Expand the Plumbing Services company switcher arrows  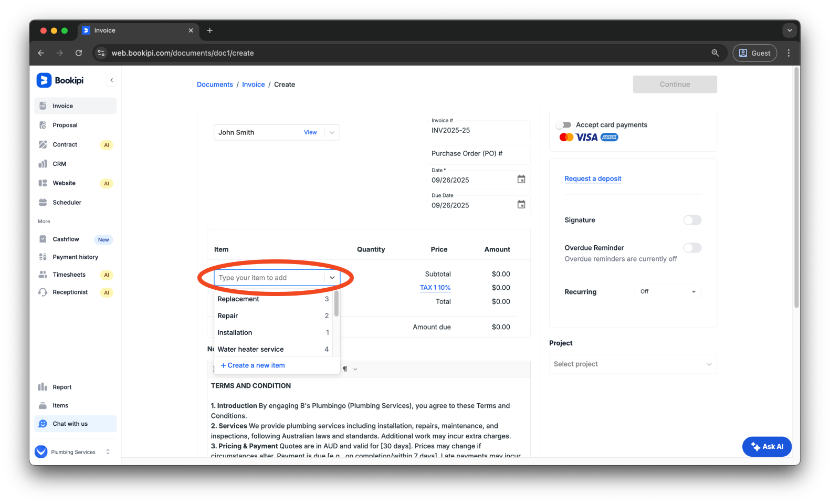(108, 451)
